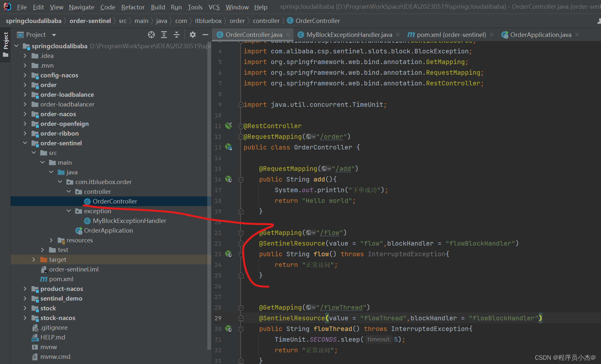Screen dimensions: 601x364
Task: Open the Project view dropdown arrow
Action: (x=54, y=35)
